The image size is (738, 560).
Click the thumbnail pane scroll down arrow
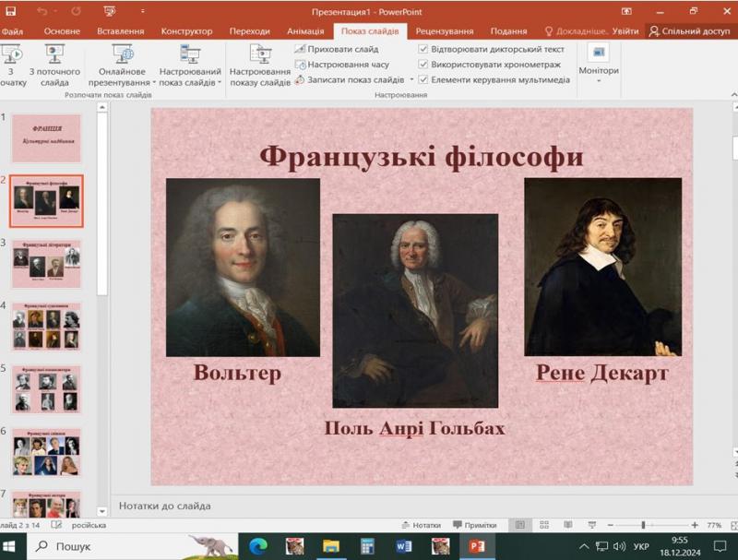(102, 511)
